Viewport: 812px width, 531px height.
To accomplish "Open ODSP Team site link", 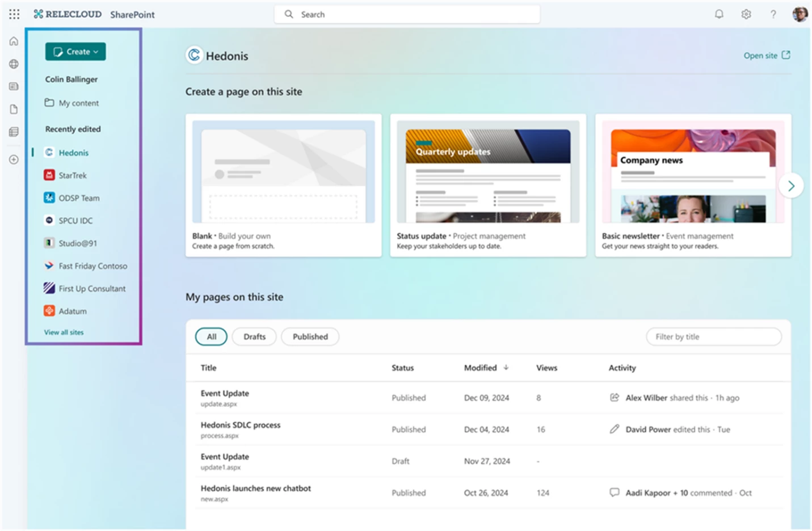I will (x=79, y=198).
